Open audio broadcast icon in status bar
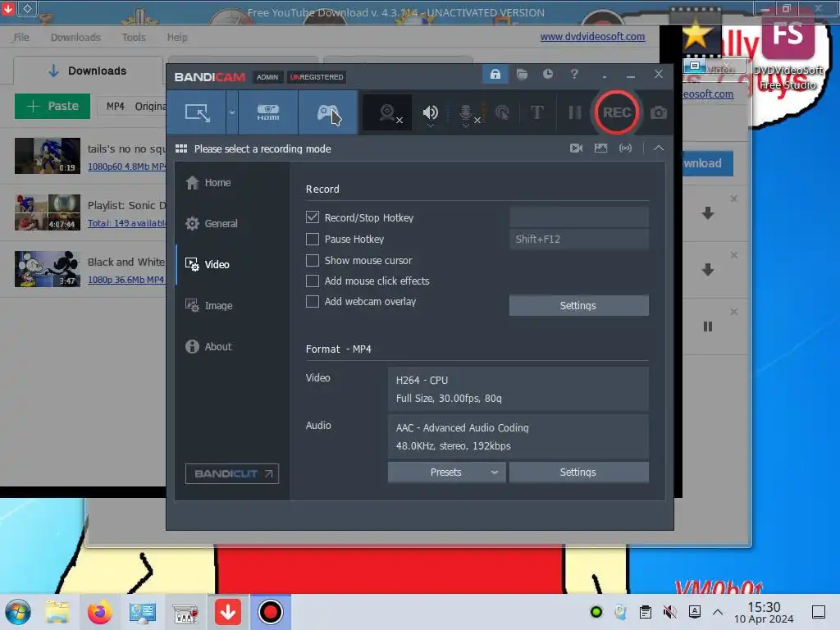The height and width of the screenshot is (630, 840). [625, 148]
